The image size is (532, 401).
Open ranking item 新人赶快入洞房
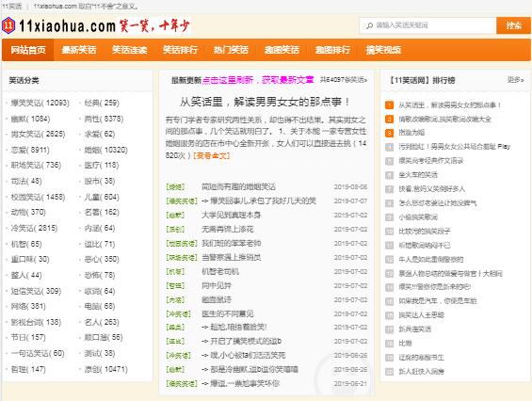pos(421,372)
